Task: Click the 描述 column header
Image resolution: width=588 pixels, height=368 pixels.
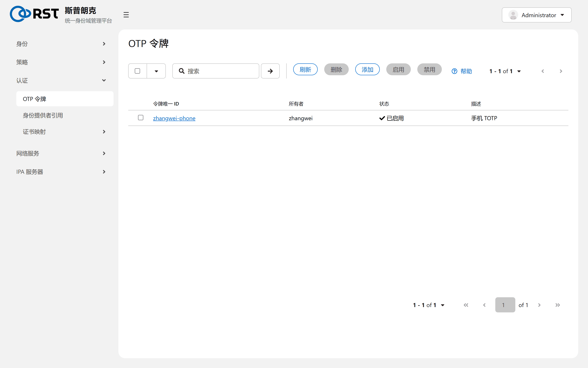Action: click(x=476, y=104)
